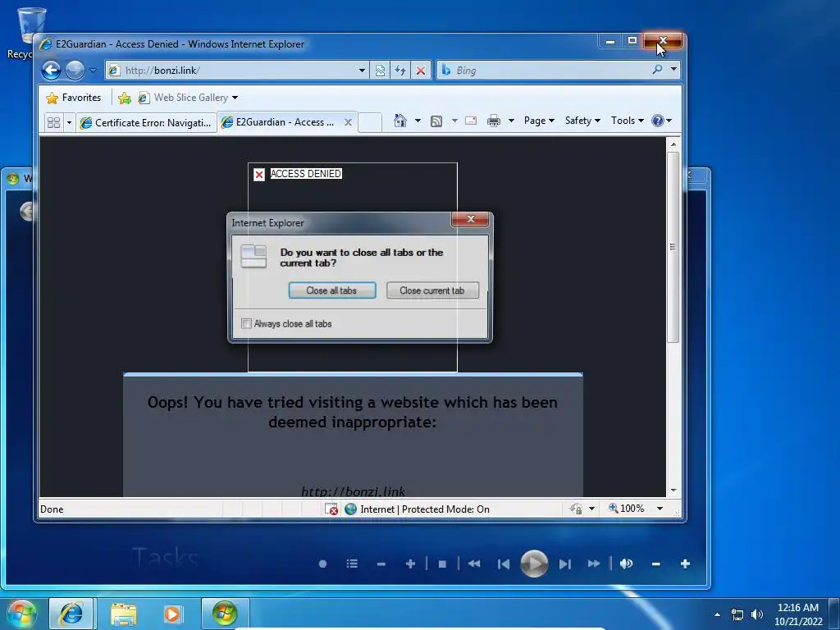This screenshot has width=840, height=630.
Task: Click the Media Center Rewind button
Action: point(474,564)
